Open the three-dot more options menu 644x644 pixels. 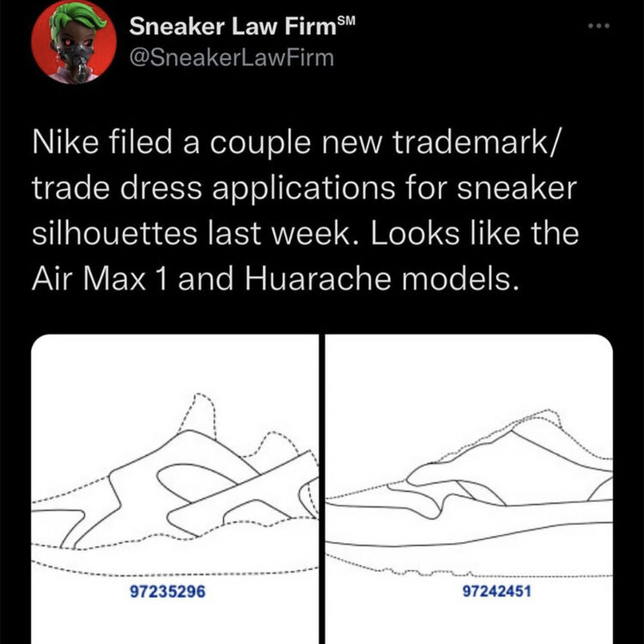(598, 26)
